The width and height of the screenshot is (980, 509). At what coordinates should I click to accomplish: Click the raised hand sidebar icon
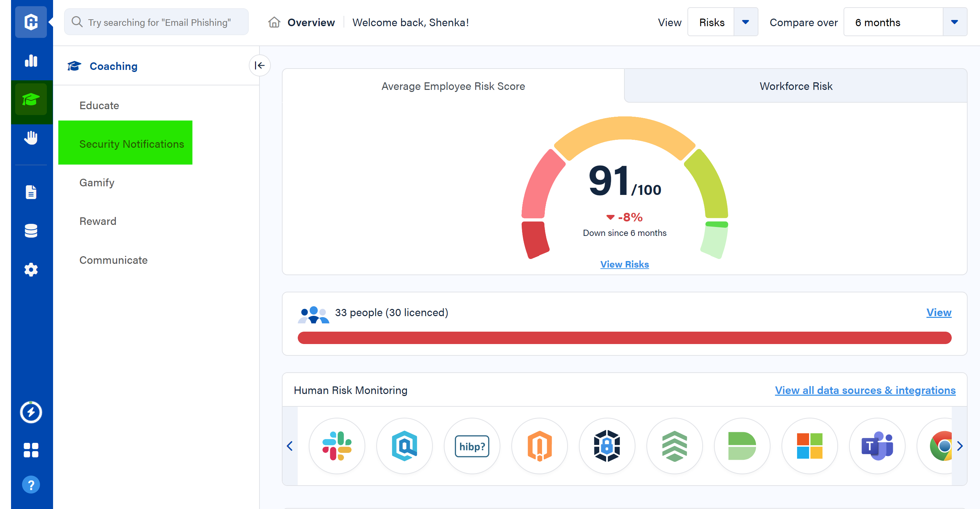coord(31,138)
